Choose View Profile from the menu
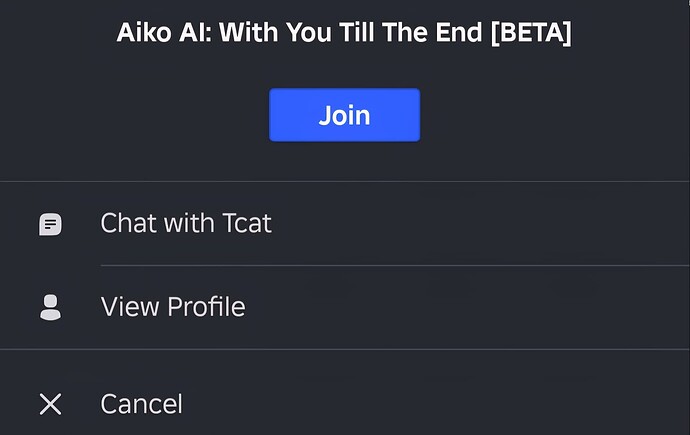690x435 pixels. point(345,307)
